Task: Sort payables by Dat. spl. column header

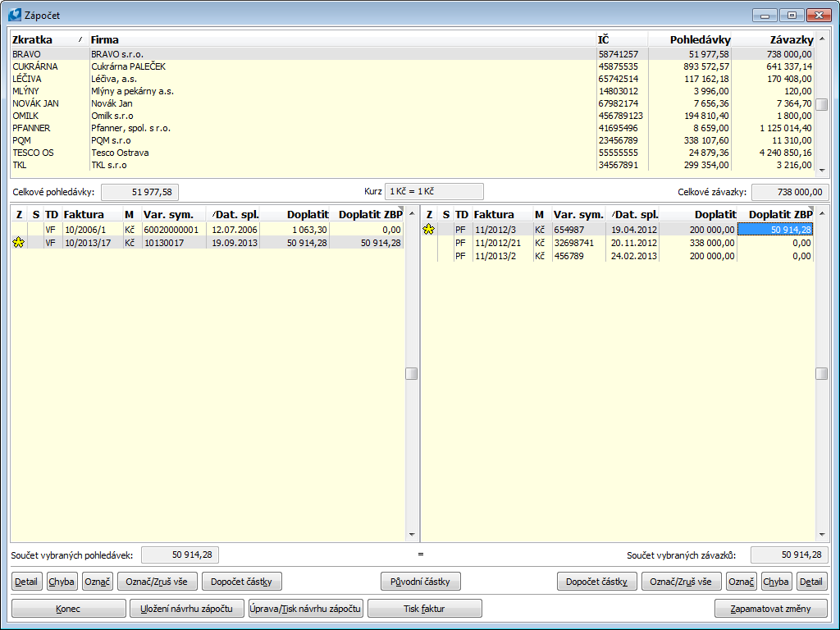Action: click(633, 215)
